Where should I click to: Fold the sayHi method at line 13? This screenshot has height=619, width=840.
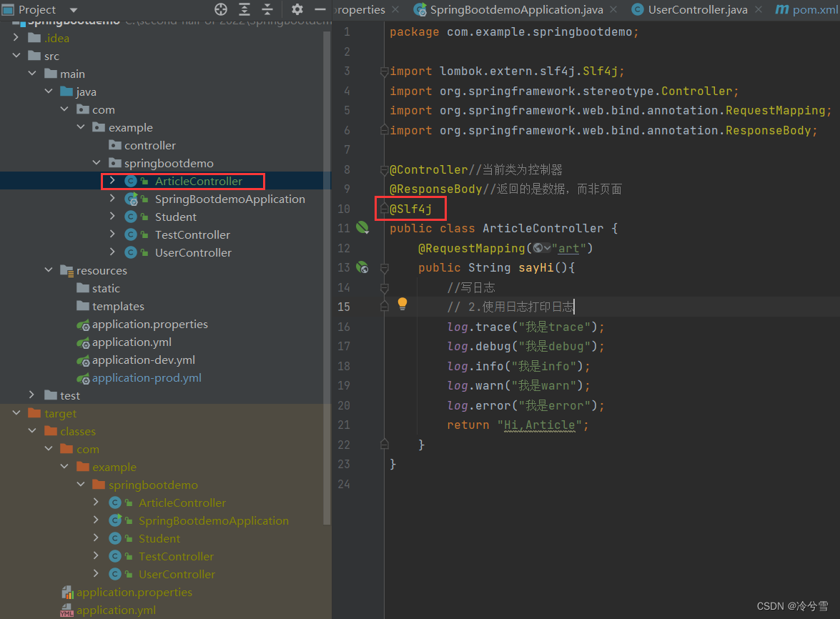point(384,268)
